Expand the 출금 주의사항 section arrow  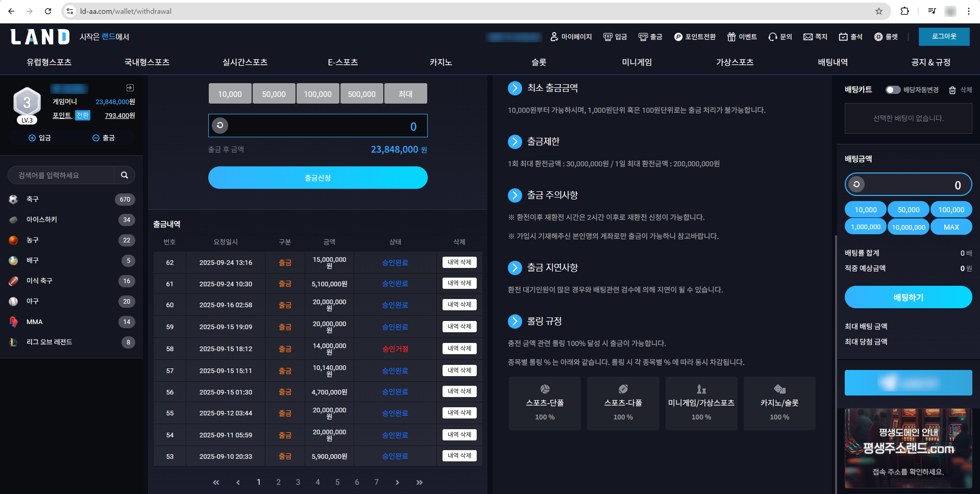coord(515,195)
